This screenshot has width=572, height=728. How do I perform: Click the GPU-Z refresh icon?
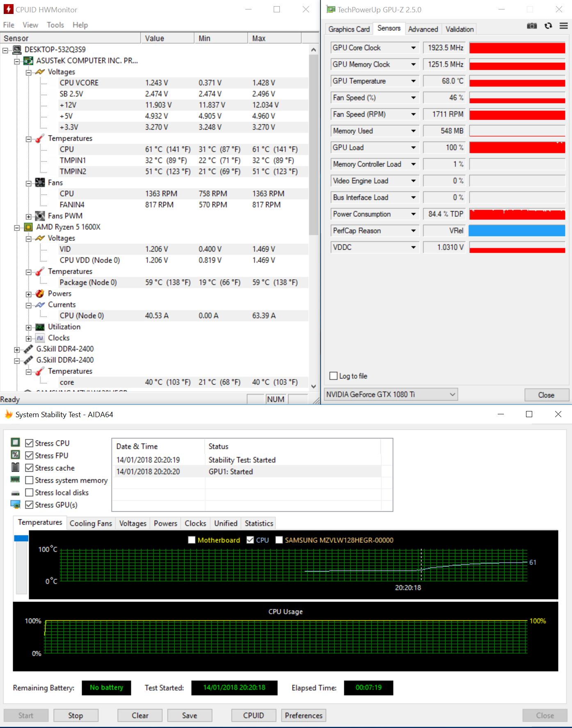tap(548, 26)
